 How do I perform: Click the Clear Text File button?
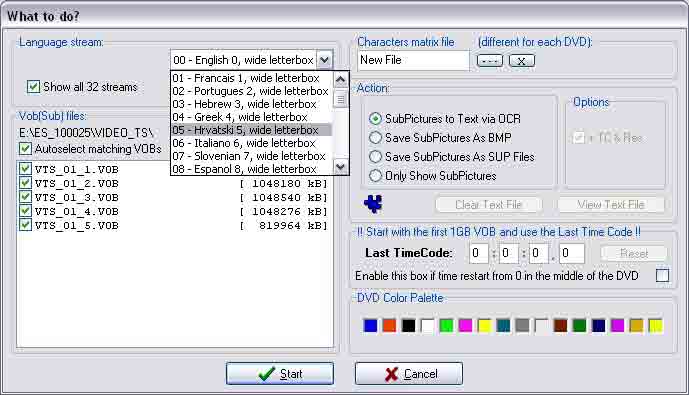tap(488, 205)
